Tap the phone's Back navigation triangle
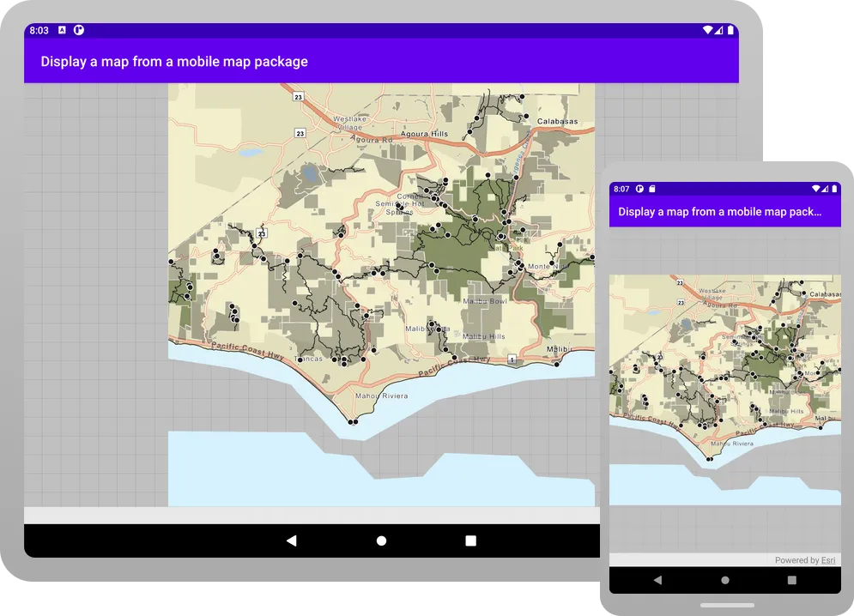Image resolution: width=854 pixels, height=616 pixels. pos(657,580)
